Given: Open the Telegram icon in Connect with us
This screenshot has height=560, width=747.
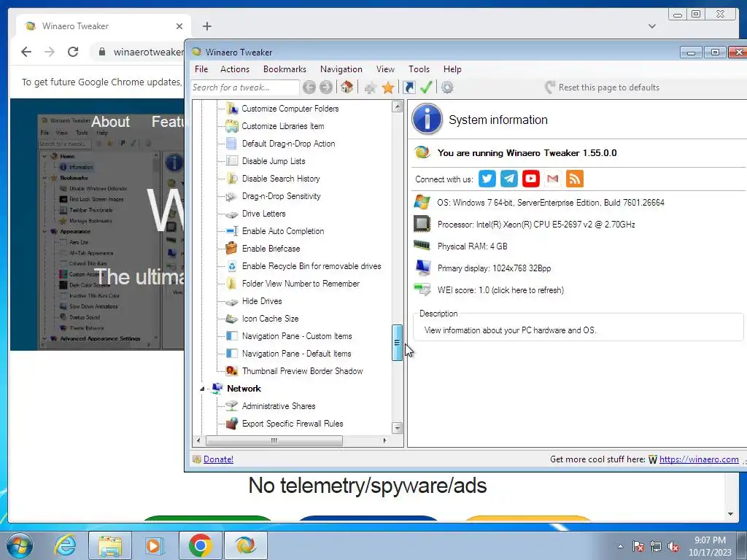Looking at the screenshot, I should 508,179.
